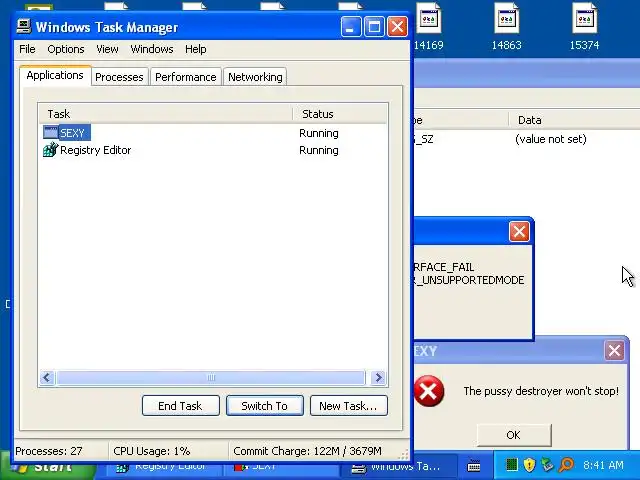
Task: Select the (value not set) registry entry
Action: [x=551, y=139]
